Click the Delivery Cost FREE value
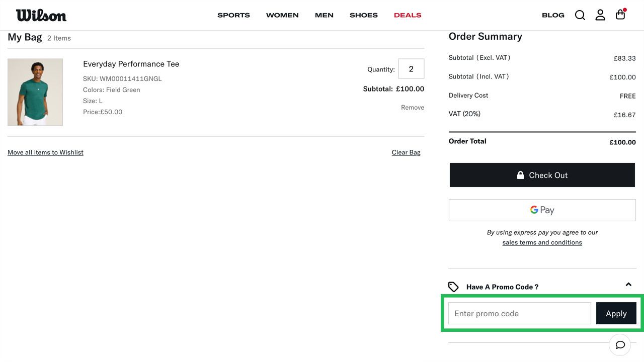 click(627, 96)
